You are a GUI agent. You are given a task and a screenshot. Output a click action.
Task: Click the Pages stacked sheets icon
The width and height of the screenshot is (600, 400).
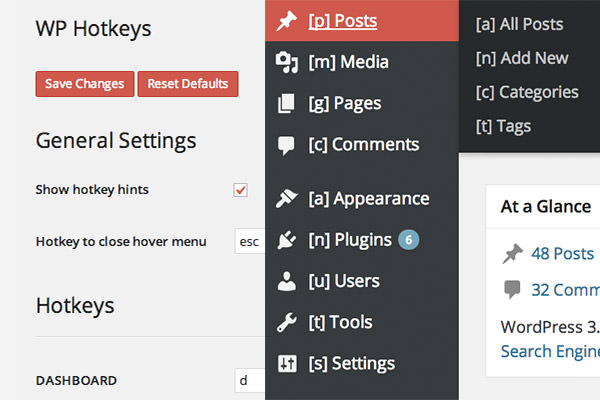(286, 103)
